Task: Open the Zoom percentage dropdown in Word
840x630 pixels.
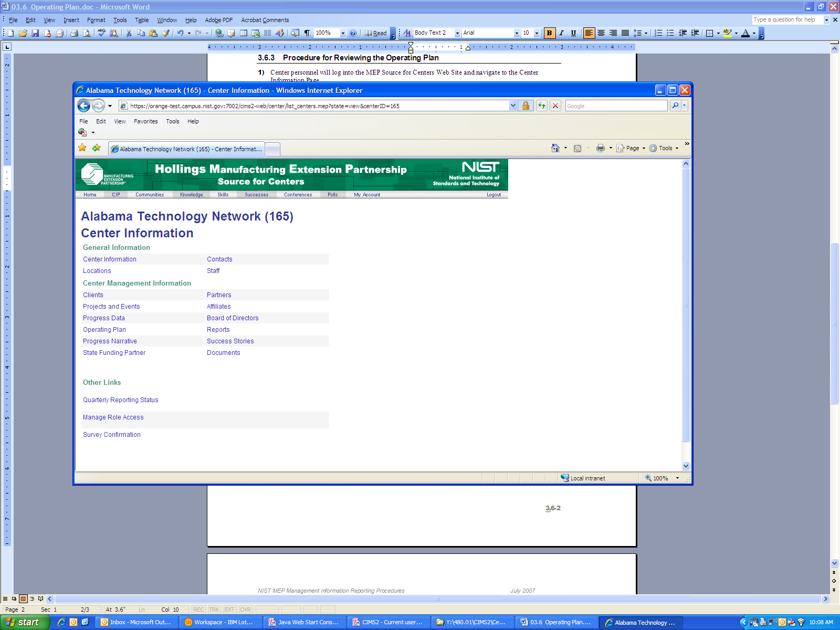Action: click(x=343, y=33)
